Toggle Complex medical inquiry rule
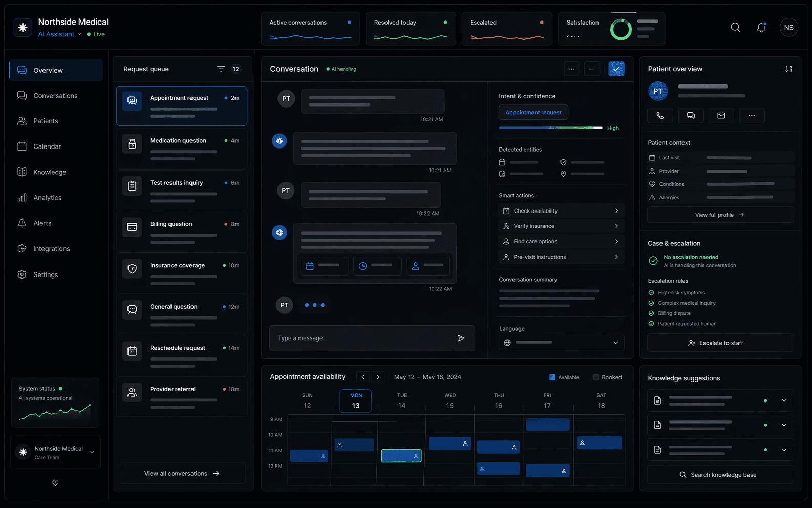 pyautogui.click(x=651, y=303)
